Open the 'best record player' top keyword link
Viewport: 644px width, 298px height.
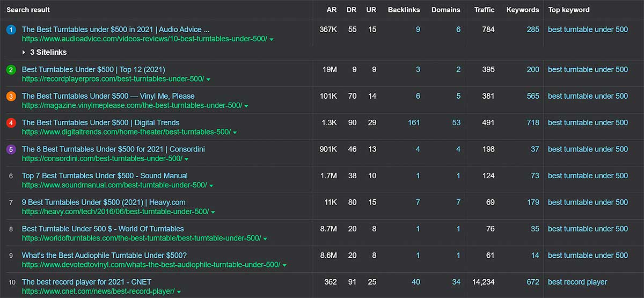[577, 282]
